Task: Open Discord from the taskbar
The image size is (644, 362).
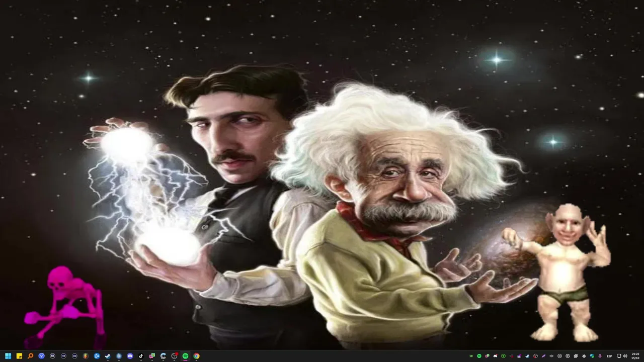Action: point(130,356)
